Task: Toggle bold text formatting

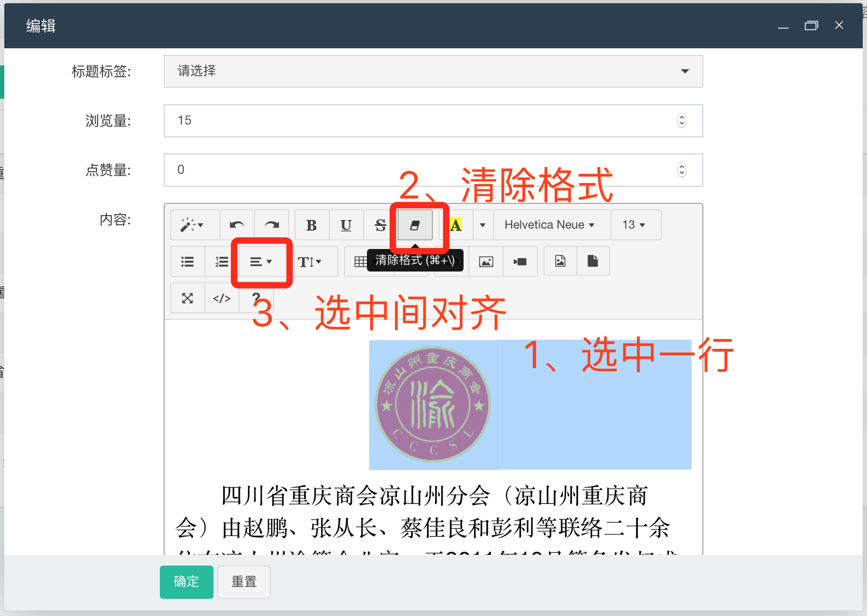Action: pyautogui.click(x=311, y=225)
